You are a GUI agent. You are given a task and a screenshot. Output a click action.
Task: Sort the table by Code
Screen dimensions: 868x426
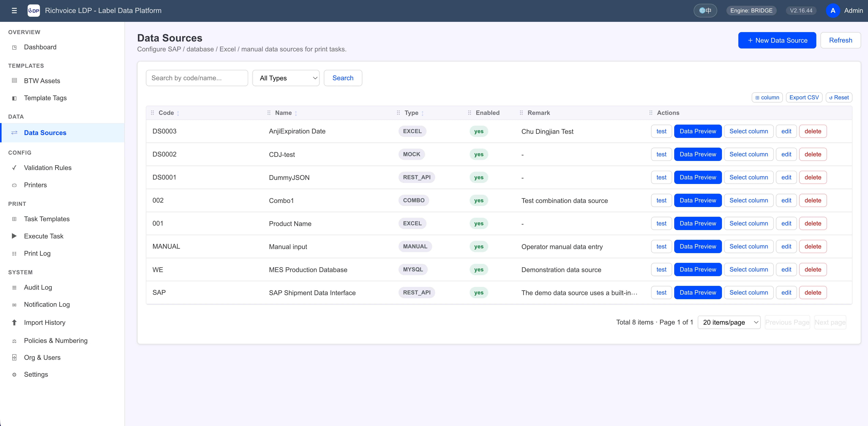tap(178, 113)
